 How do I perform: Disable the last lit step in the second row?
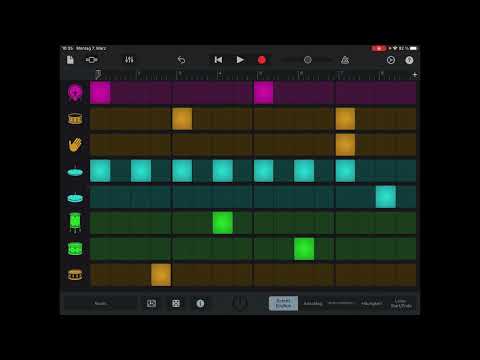345,119
